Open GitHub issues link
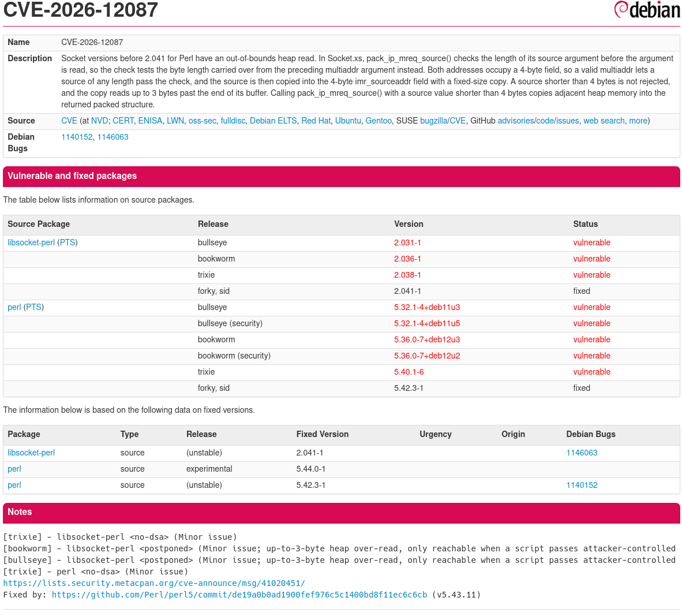 [567, 121]
